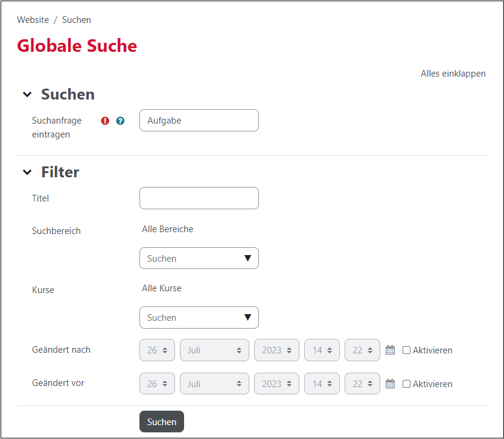The image size is (504, 439).
Task: Click the Geändert vor label
Action: pos(58,383)
